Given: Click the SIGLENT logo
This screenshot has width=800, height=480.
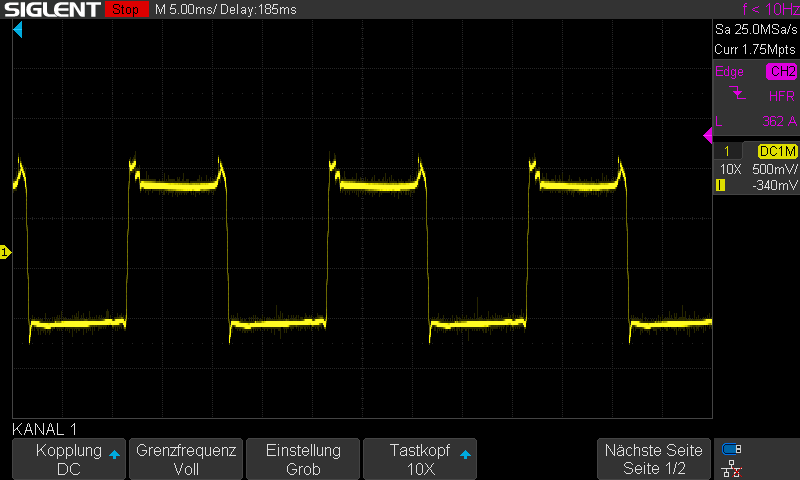Looking at the screenshot, I should click(x=52, y=9).
